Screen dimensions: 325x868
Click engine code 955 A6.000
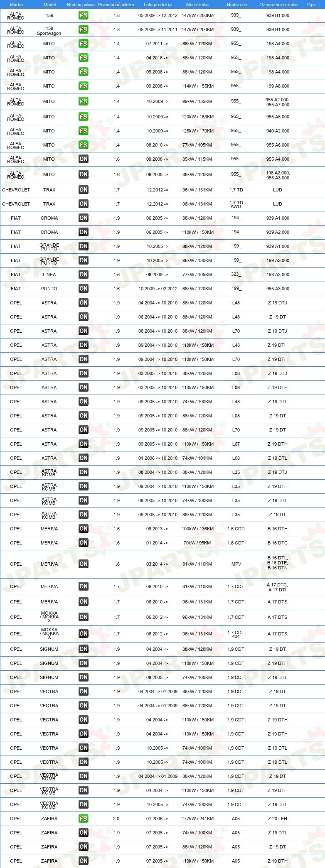pos(278,145)
